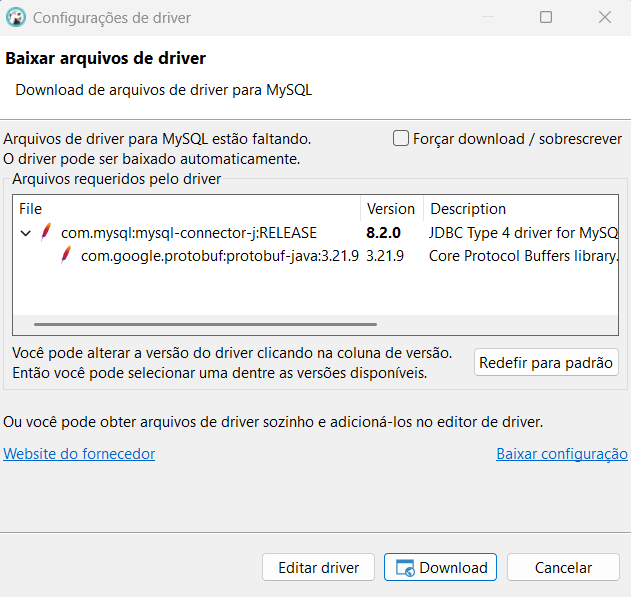Image resolution: width=631 pixels, height=597 pixels.
Task: Click the File column header
Action: (187, 209)
